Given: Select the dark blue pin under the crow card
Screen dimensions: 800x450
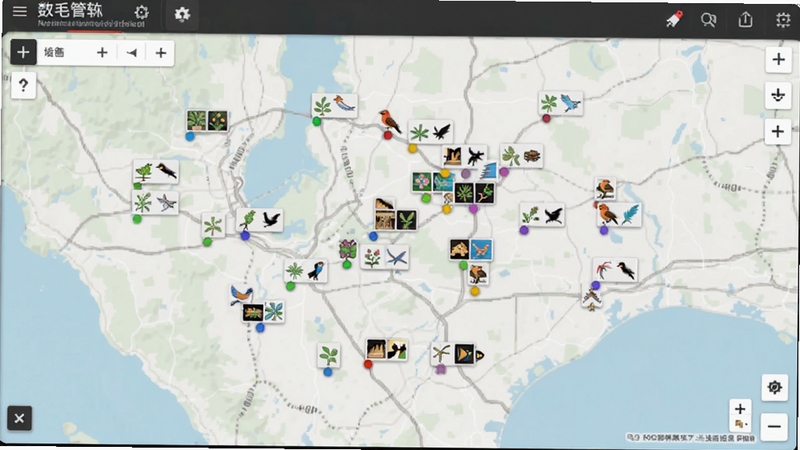Looking at the screenshot, I should click(245, 236).
